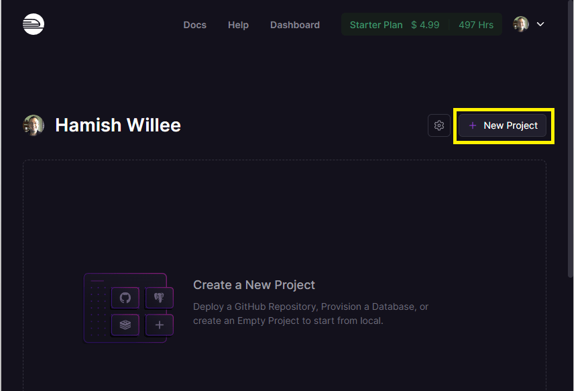This screenshot has width=588, height=391.
Task: Open the Starter Plan billing details
Action: pos(375,24)
